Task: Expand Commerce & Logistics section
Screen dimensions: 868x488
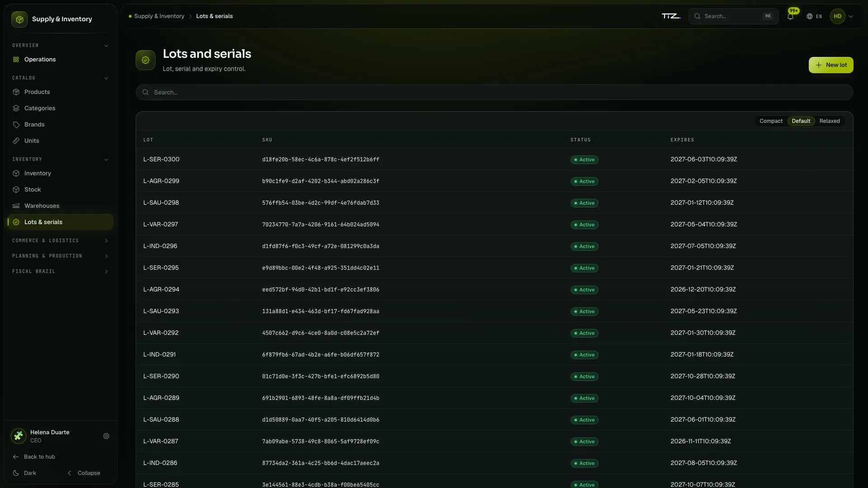Action: [61, 241]
